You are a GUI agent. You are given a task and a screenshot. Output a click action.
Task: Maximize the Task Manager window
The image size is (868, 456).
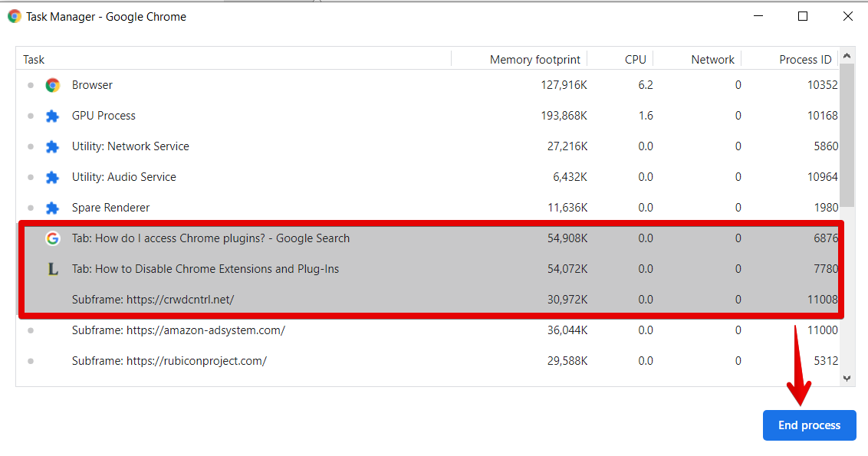click(x=803, y=16)
